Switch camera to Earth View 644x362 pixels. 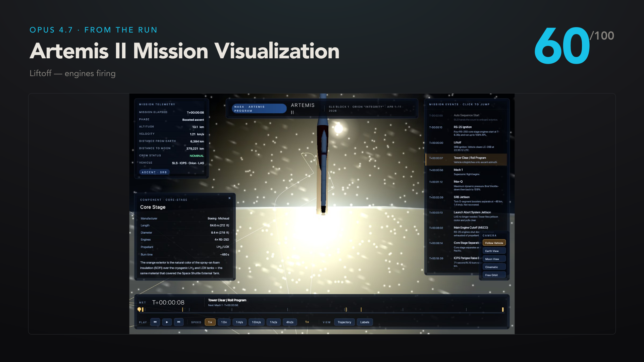(494, 251)
